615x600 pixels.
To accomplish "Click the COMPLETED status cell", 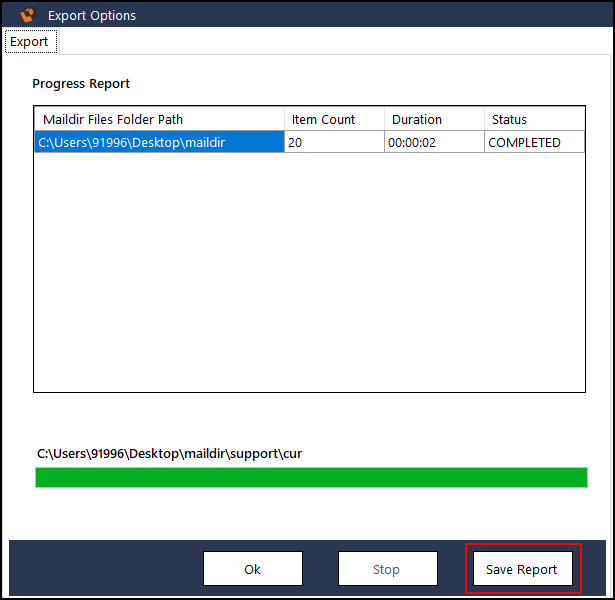I will (x=533, y=143).
